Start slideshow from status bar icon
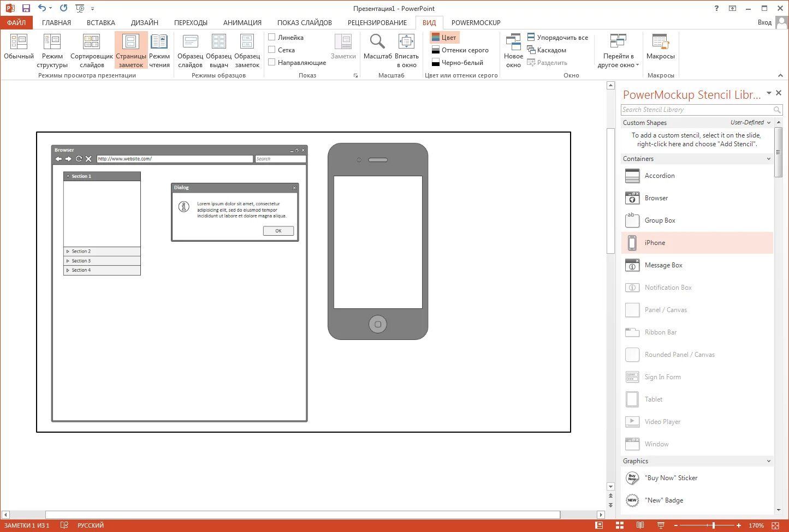The width and height of the screenshot is (789, 532). (661, 525)
